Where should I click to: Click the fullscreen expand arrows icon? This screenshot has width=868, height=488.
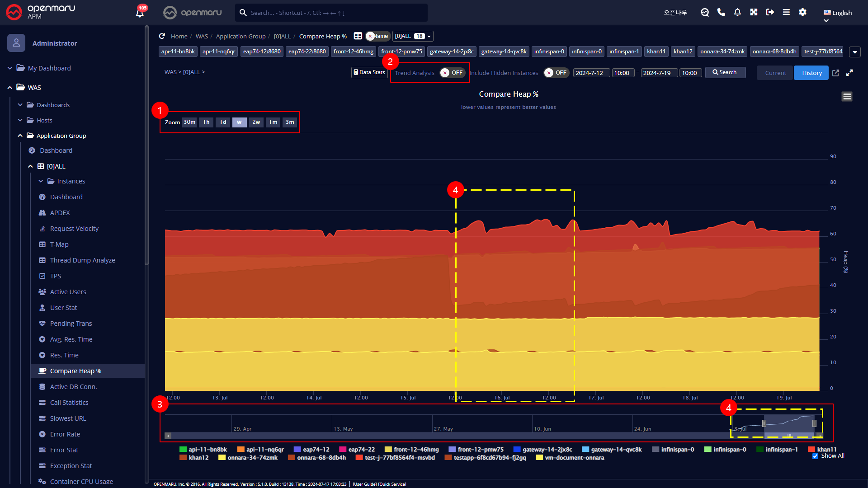click(849, 73)
